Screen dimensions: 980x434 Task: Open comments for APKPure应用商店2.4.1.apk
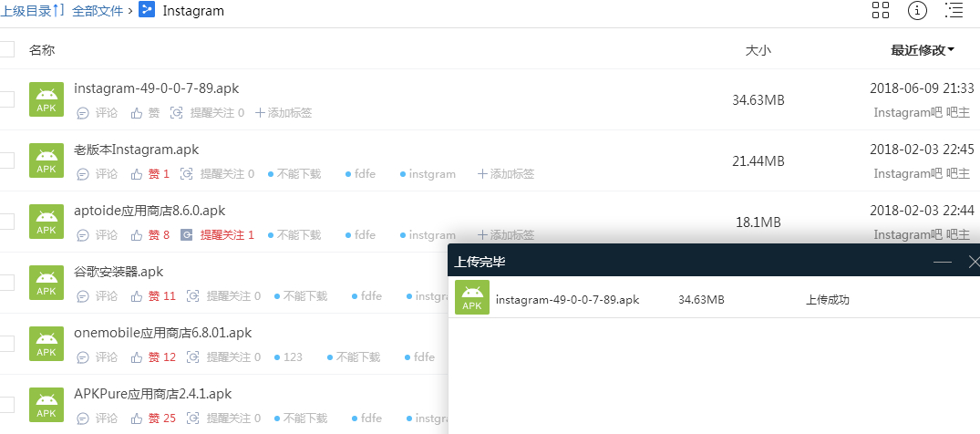97,418
